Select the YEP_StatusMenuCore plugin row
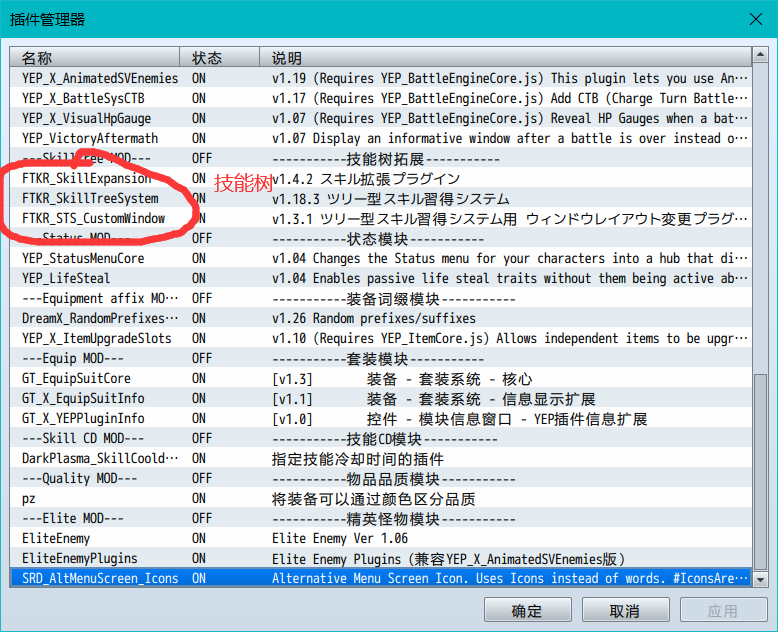The width and height of the screenshot is (778, 632). tap(381, 258)
